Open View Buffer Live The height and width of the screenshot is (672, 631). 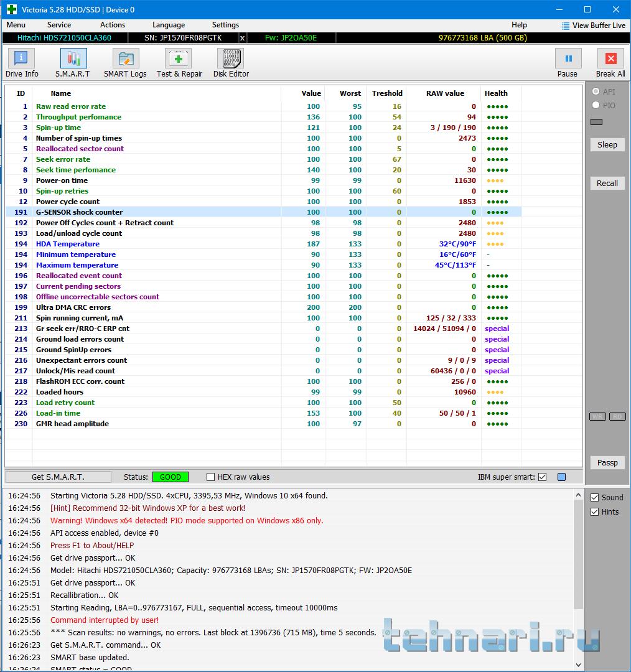[593, 26]
